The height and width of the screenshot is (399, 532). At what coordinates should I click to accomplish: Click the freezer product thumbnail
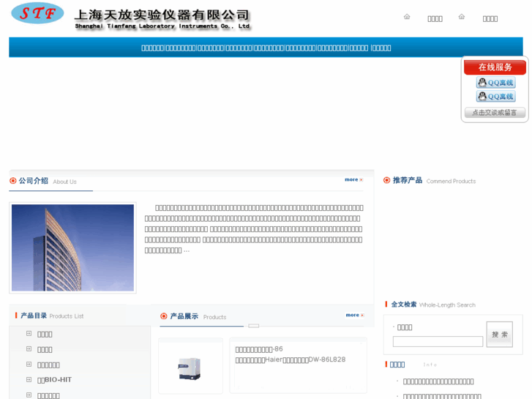[x=190, y=368]
